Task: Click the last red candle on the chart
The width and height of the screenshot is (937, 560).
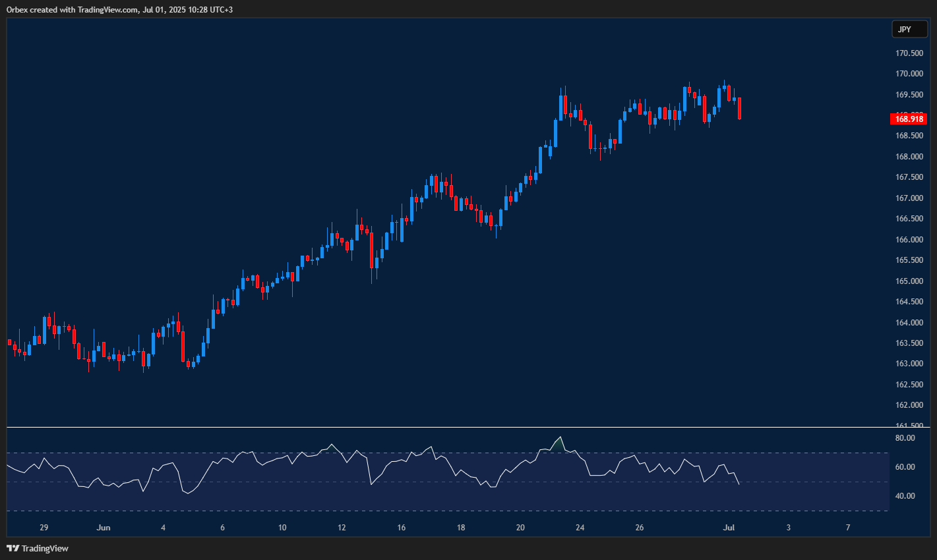Action: (739, 109)
